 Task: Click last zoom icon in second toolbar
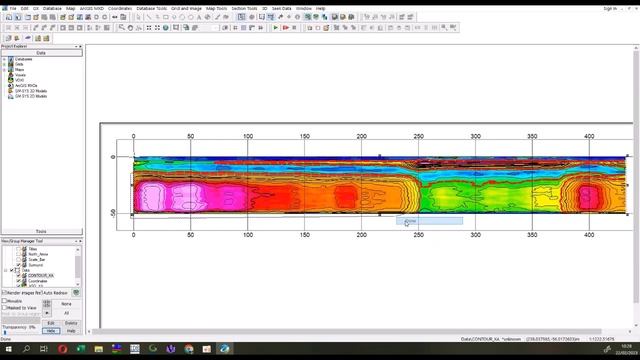pyautogui.click(x=453, y=28)
